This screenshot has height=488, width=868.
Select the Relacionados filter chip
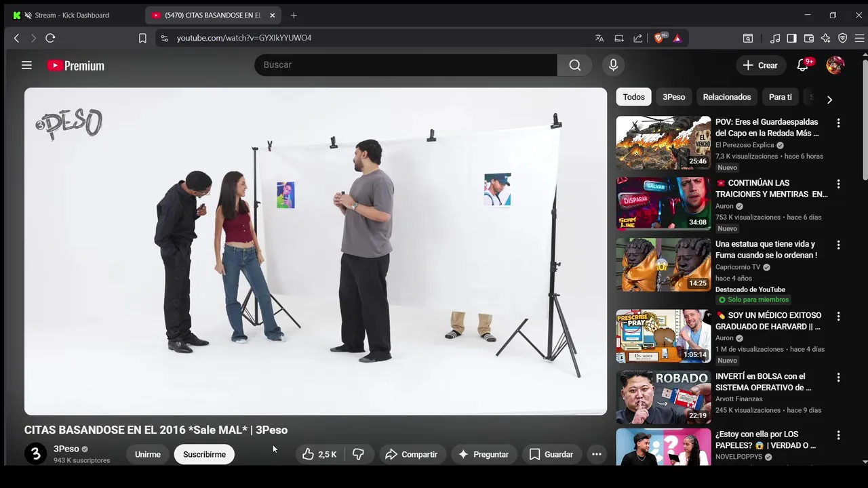tap(727, 97)
